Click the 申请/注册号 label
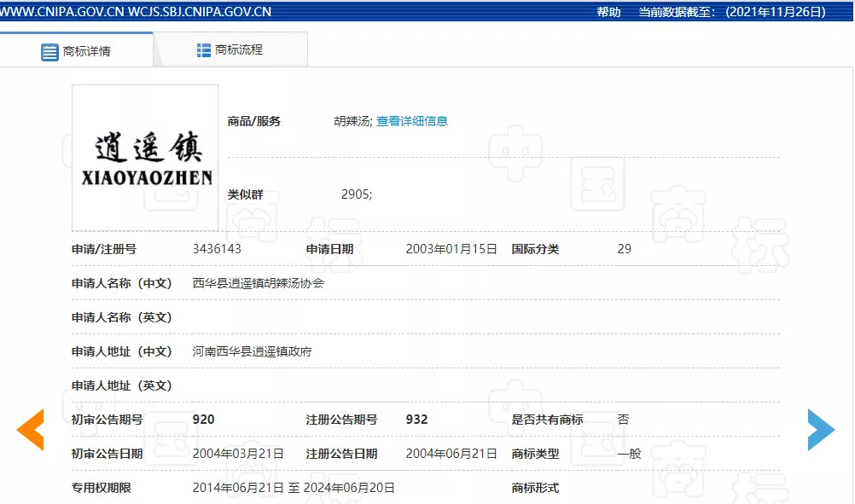Viewport: 855px width, 504px height. pos(104,249)
